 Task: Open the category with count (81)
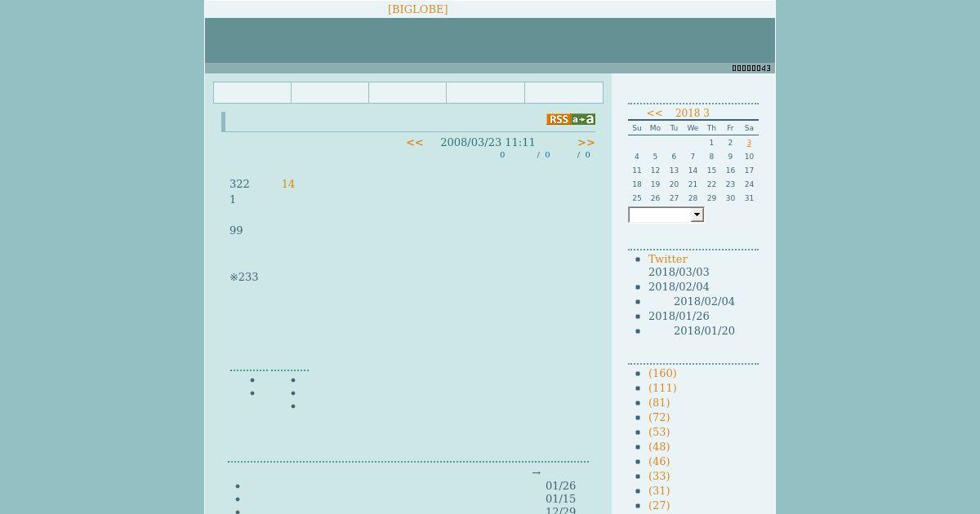point(659,403)
